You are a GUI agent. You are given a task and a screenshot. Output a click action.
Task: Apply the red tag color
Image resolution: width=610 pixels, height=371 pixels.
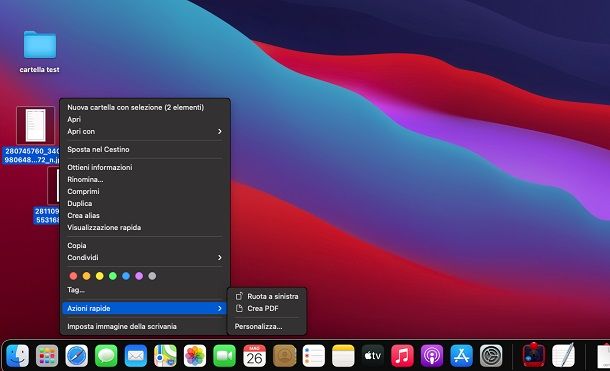click(x=73, y=276)
